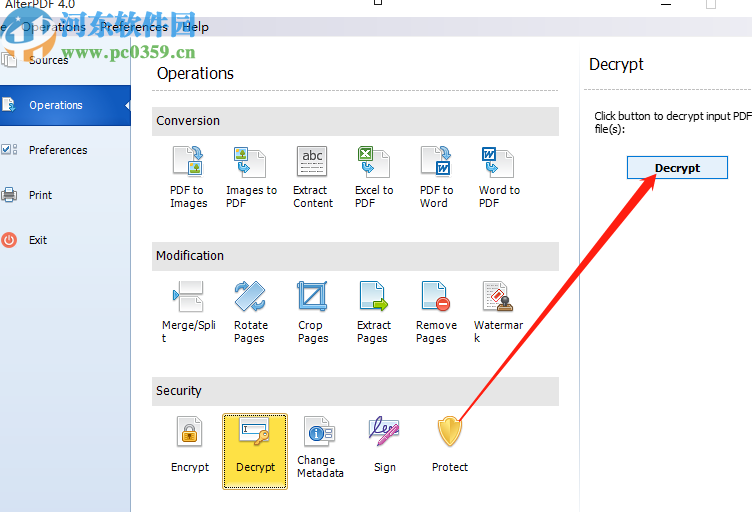This screenshot has width=752, height=512.
Task: Open the Change Metadata tool
Action: [x=320, y=447]
